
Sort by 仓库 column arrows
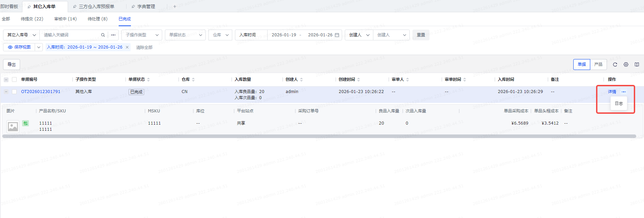point(193,79)
